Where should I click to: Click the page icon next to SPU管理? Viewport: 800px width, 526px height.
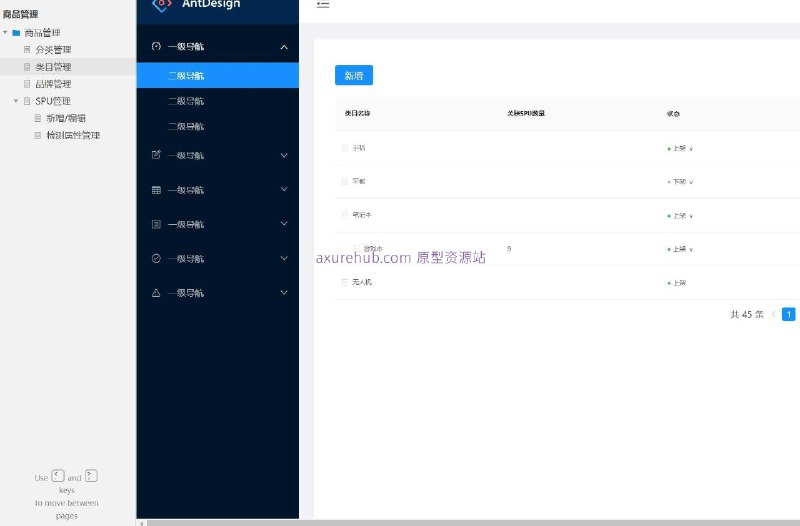pyautogui.click(x=27, y=101)
